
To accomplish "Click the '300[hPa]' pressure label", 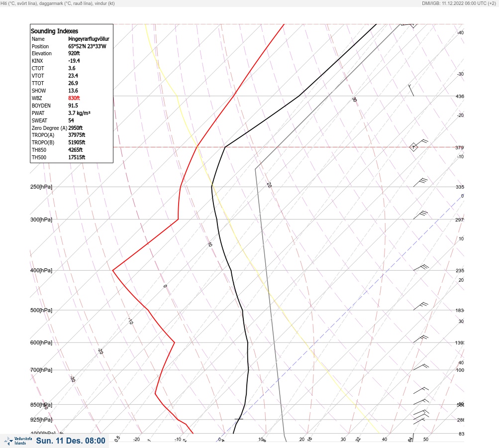I will pos(41,220).
